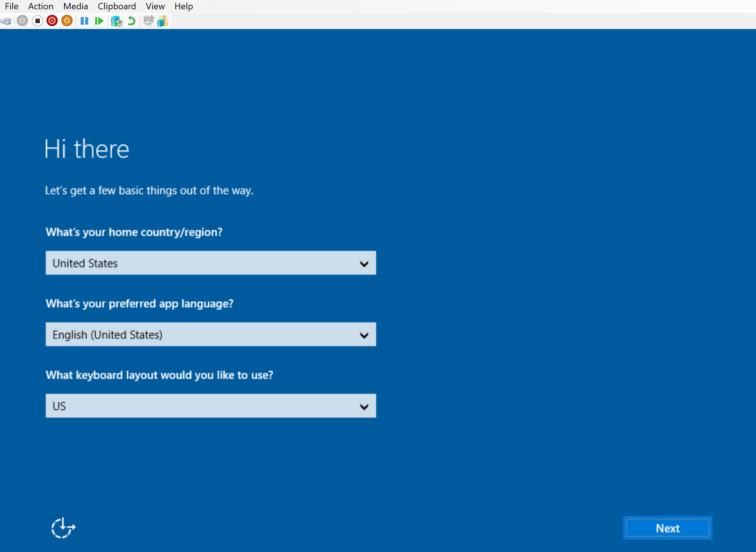The width and height of the screenshot is (756, 552).
Task: Click the zipper Share toolbar icon
Action: (163, 21)
